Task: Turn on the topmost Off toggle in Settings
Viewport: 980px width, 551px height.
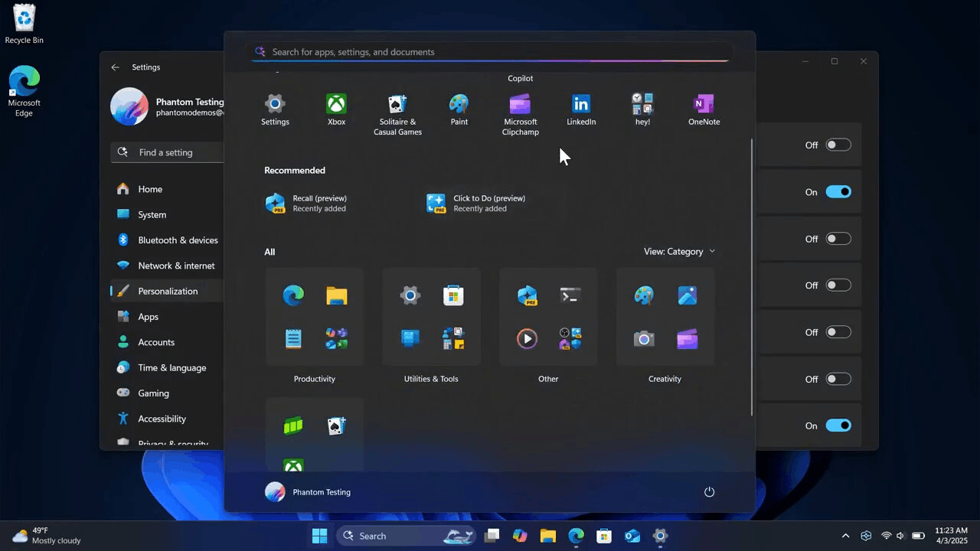Action: click(x=838, y=145)
